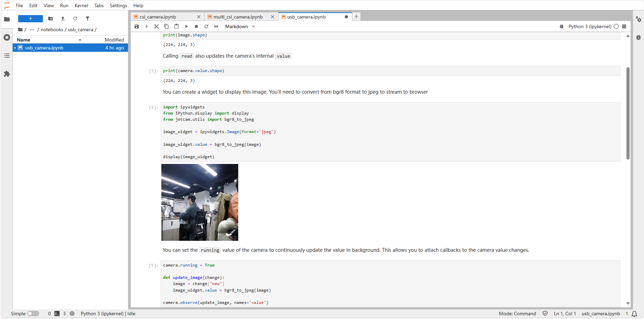Switch to the csi_camera.ipynb tab
This screenshot has height=319, width=644.
point(158,17)
